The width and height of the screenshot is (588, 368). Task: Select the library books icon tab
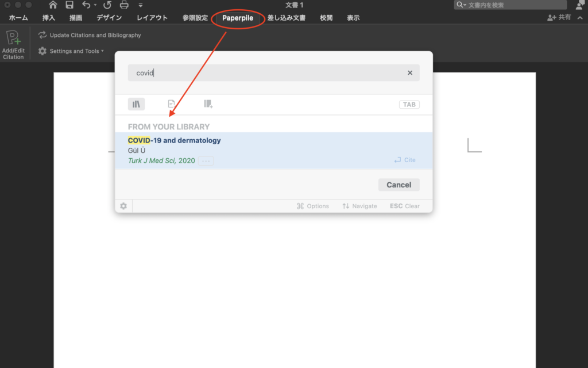click(136, 104)
